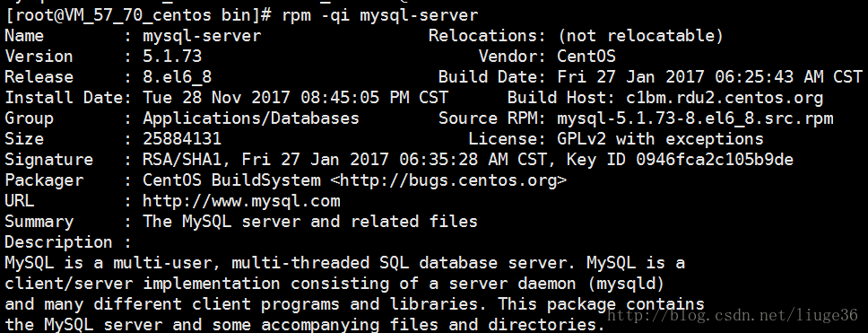Image resolution: width=868 pixels, height=333 pixels.
Task: Click the version number 5.1.73
Action: pos(172,56)
